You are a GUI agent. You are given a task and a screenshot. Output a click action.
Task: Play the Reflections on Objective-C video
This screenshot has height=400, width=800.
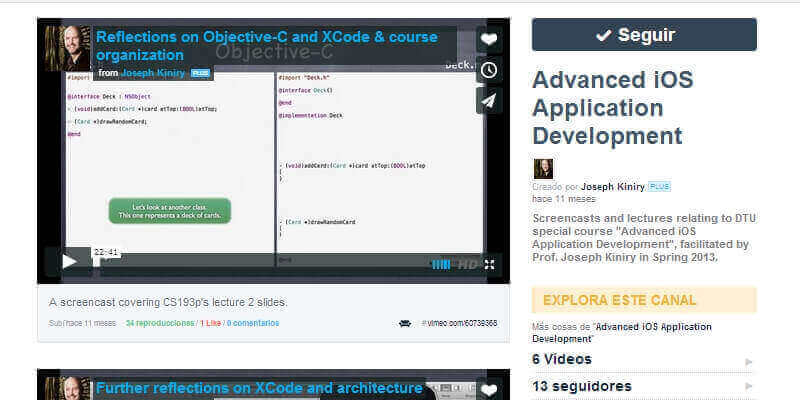coord(68,261)
